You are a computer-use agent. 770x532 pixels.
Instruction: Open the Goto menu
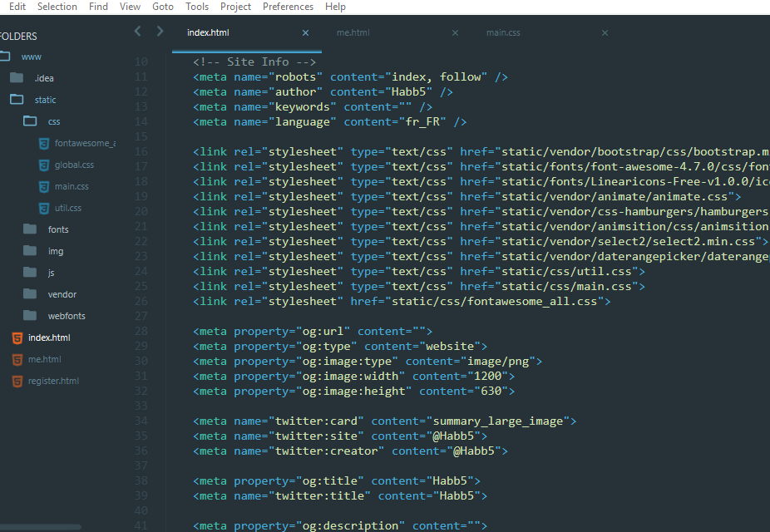click(162, 7)
